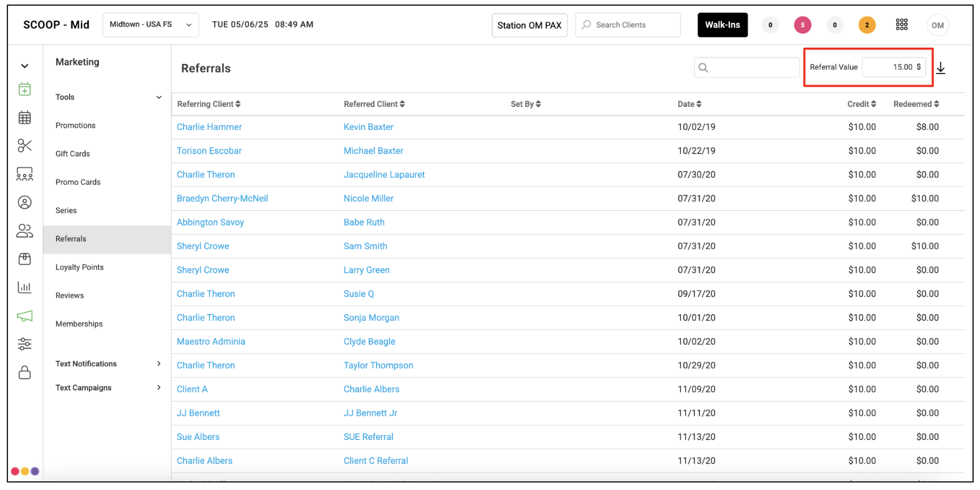Sort by Date column
The width and height of the screenshot is (980, 490).
tap(690, 104)
